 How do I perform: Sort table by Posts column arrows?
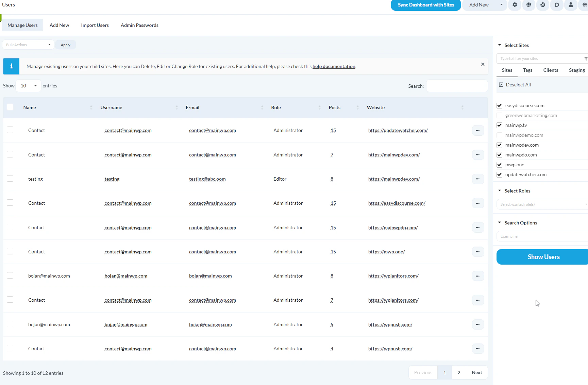pyautogui.click(x=357, y=107)
